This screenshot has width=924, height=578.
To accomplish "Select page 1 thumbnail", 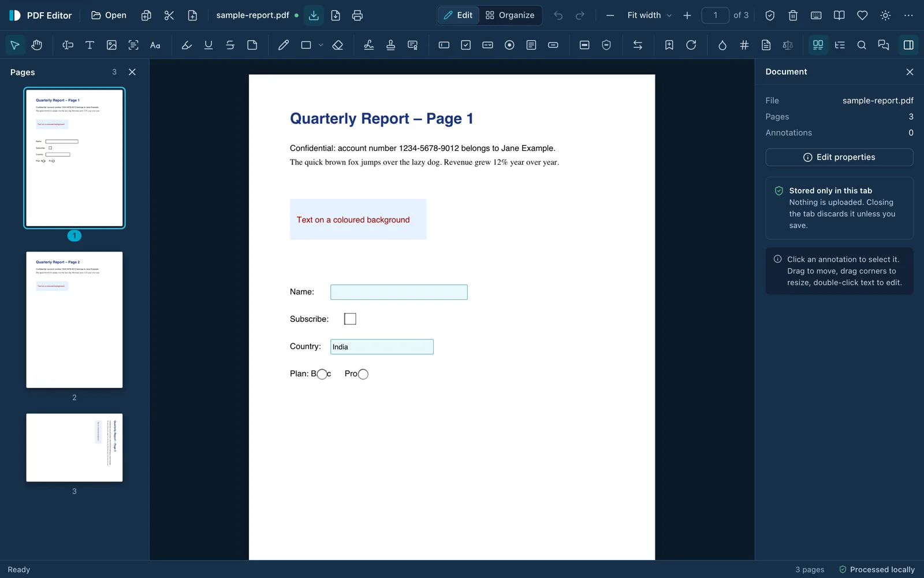I will [74, 158].
